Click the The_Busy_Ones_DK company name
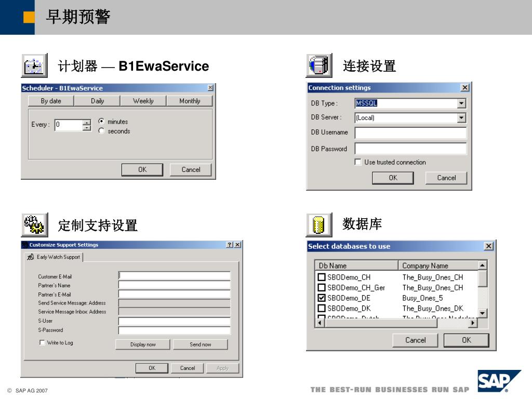This screenshot has height=399, width=532. (x=433, y=309)
